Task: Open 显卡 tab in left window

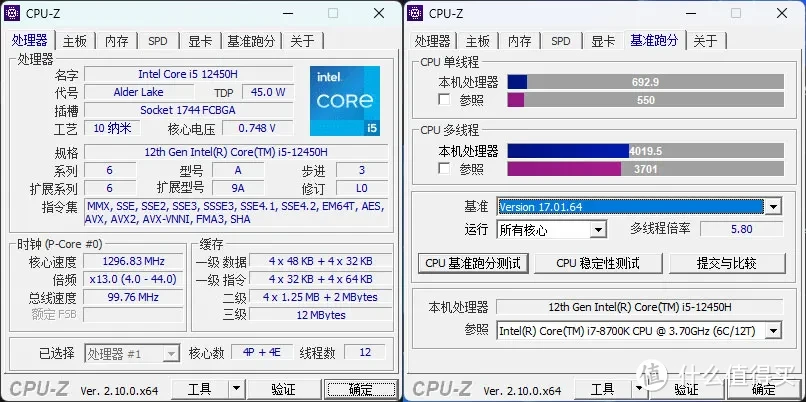Action: coord(200,41)
